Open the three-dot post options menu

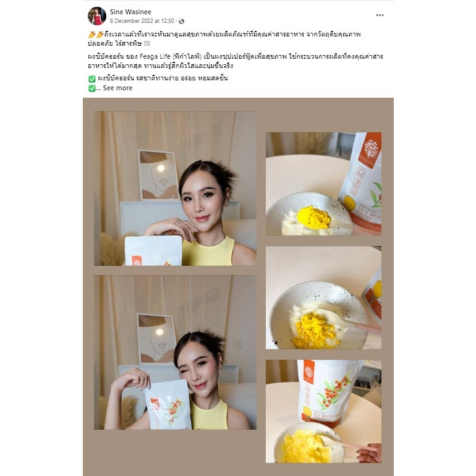[380, 15]
